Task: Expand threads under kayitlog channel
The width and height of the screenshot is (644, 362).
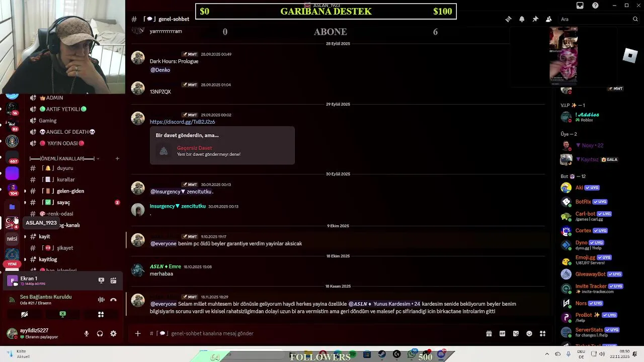Action: (x=25, y=259)
